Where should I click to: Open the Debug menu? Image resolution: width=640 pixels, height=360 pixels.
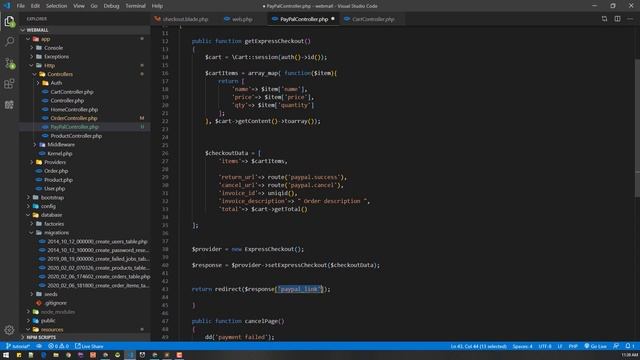point(111,6)
